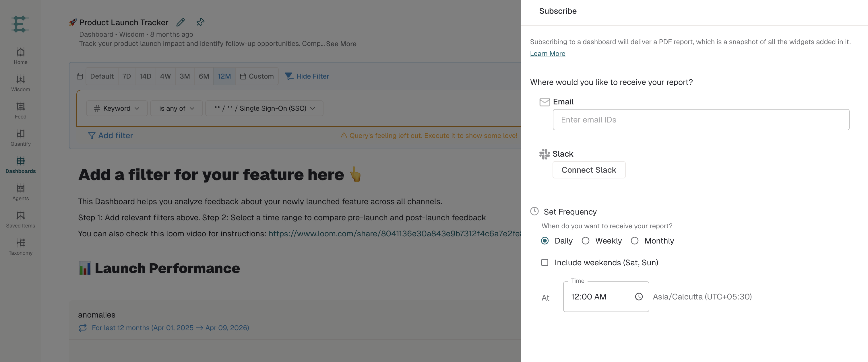Image resolution: width=868 pixels, height=362 pixels.
Task: Click the pencil edit icon by title
Action: [181, 22]
